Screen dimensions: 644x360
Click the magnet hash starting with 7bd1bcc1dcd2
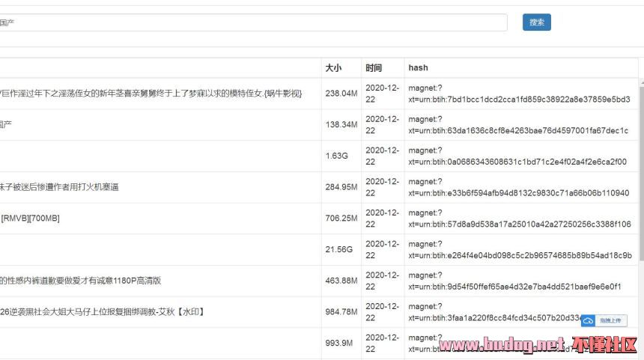click(519, 94)
